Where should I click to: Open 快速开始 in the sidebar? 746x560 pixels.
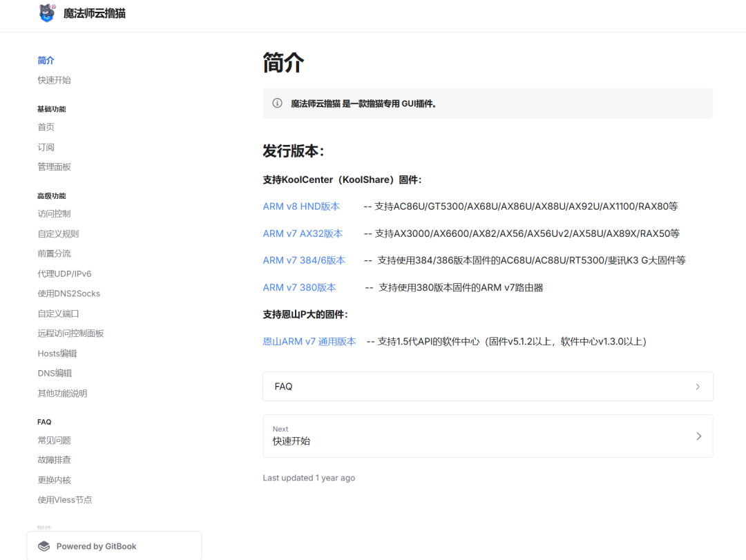click(x=55, y=80)
